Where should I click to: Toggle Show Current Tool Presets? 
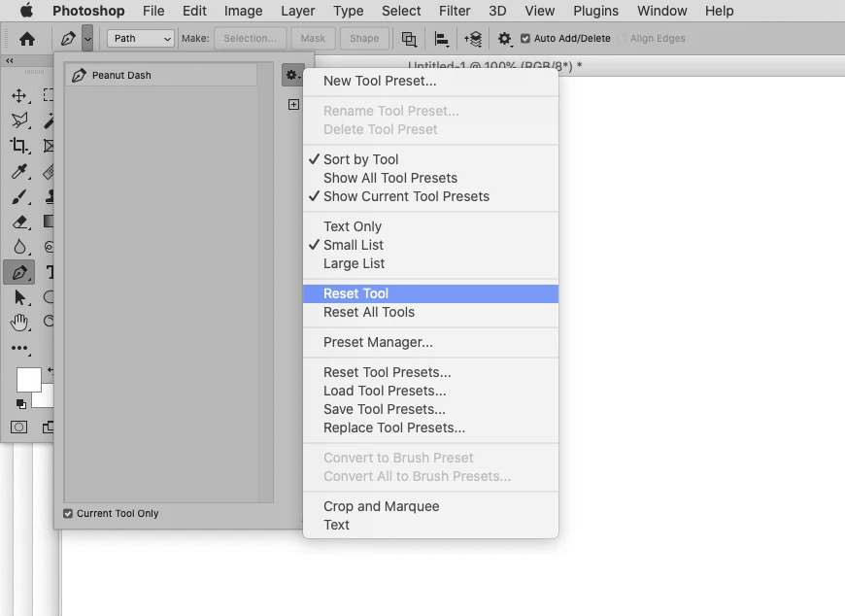point(430,196)
